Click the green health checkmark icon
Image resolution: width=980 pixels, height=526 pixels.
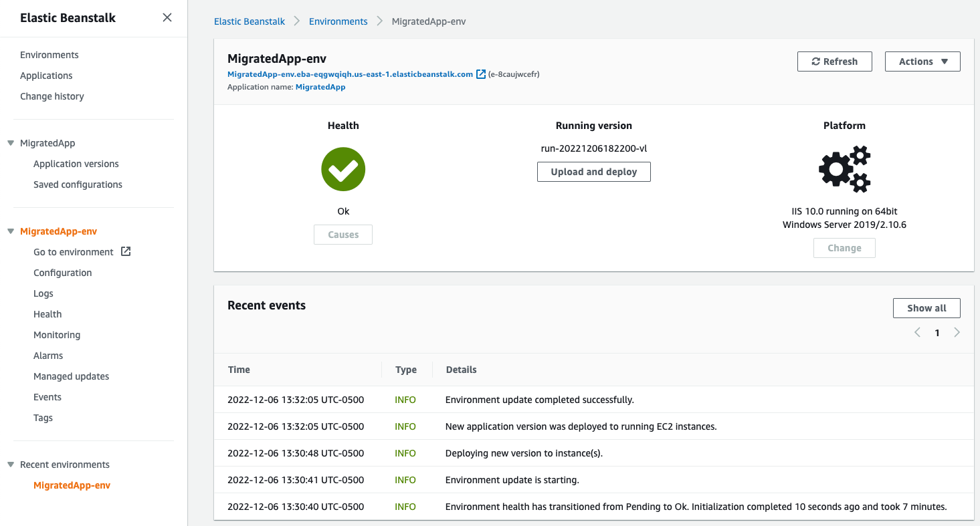[343, 169]
